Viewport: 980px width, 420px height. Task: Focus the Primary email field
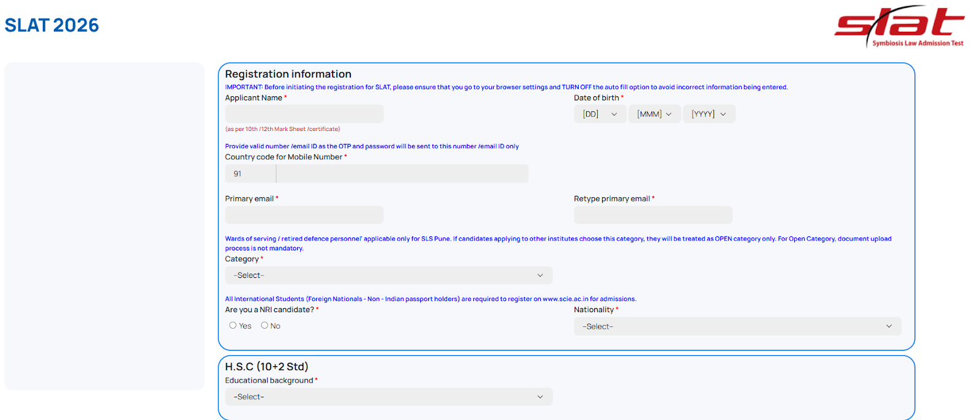click(x=304, y=215)
